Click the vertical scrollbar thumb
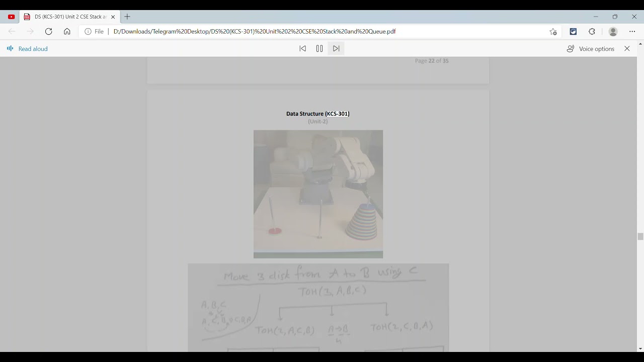The width and height of the screenshot is (644, 362). (x=640, y=236)
